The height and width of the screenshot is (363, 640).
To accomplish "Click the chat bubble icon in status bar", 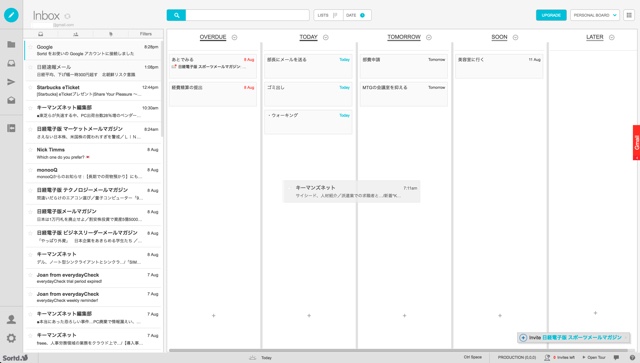I will 616,358.
